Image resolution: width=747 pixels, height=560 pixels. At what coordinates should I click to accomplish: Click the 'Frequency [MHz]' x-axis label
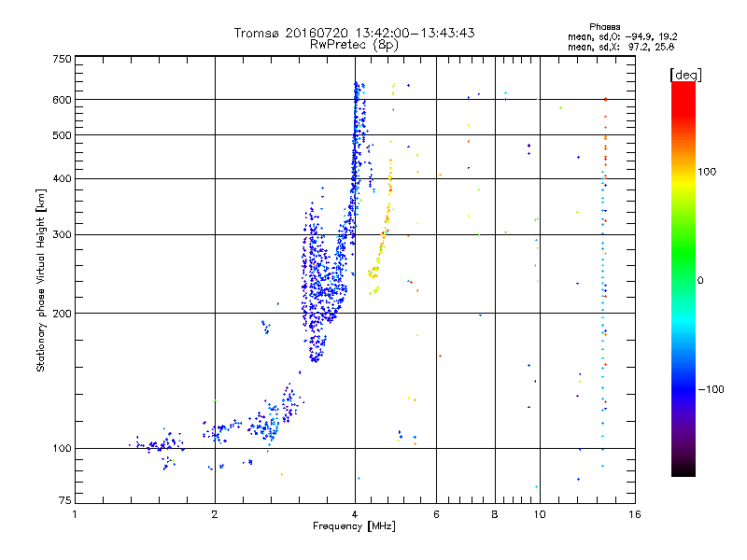(x=354, y=526)
